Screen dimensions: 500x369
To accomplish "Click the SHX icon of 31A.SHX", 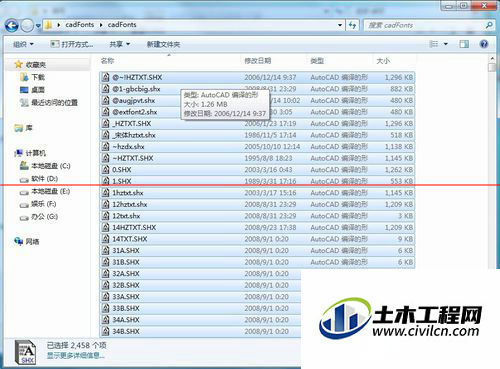I will 106,251.
